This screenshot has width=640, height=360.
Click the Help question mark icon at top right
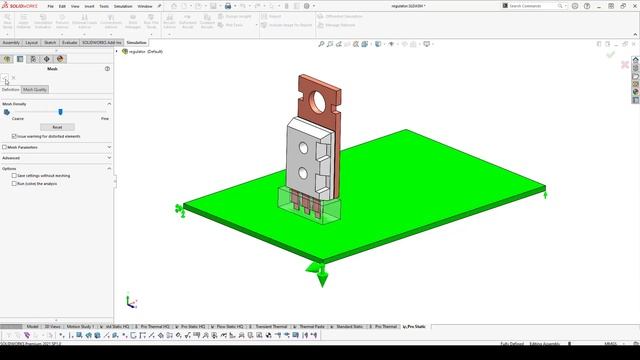(x=587, y=6)
